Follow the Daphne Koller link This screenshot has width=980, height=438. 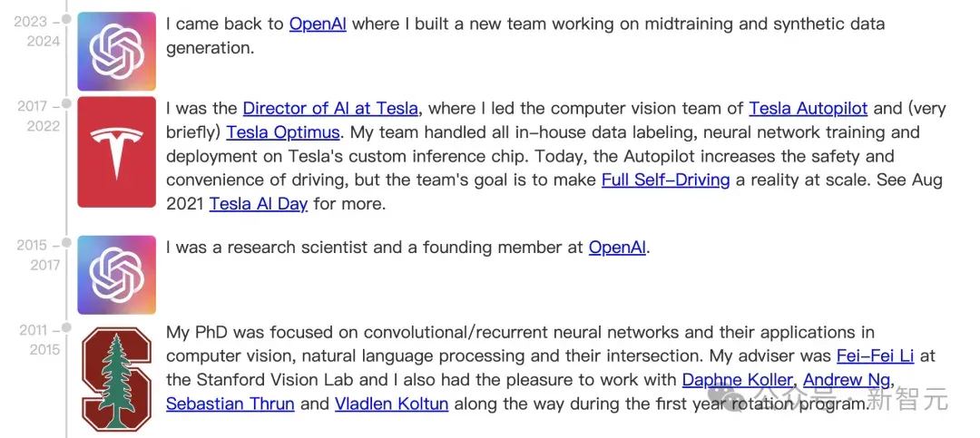click(x=738, y=380)
